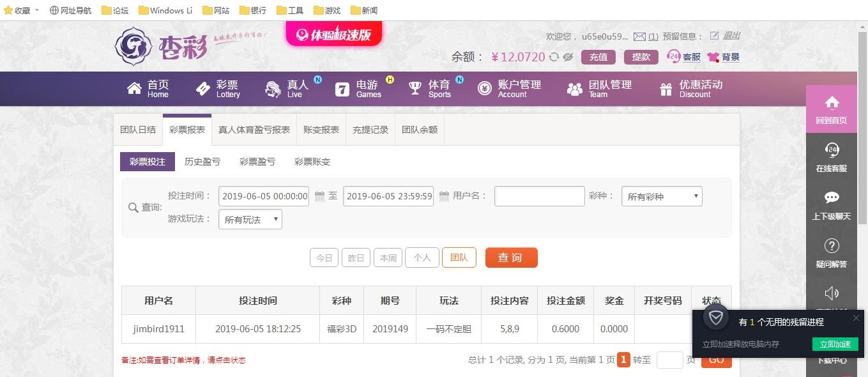Image resolution: width=868 pixels, height=377 pixels.
Task: Open the 背景 background theme option
Action: click(x=724, y=57)
